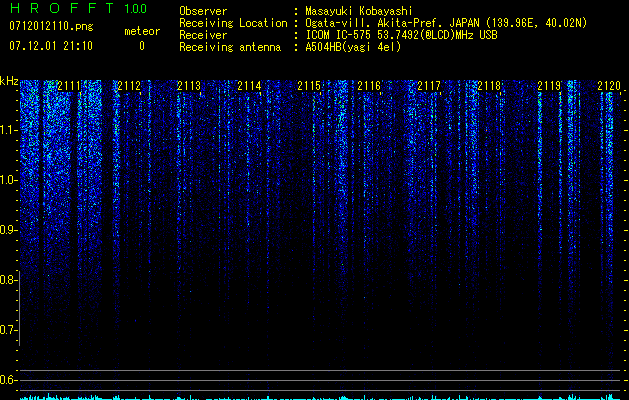
Task: Click the 1.0 frequency axis label
Action: click(9, 180)
